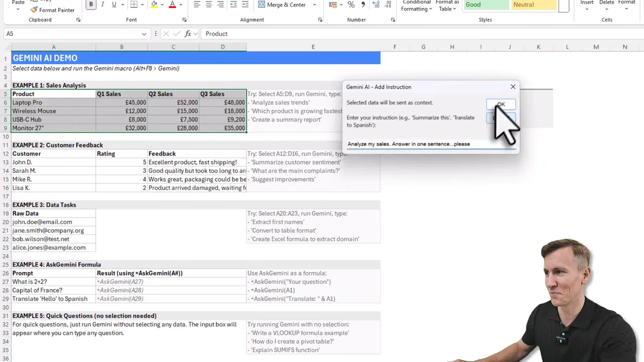Apply italic formatting
Screen dimensions: 644x362
(102, 5)
